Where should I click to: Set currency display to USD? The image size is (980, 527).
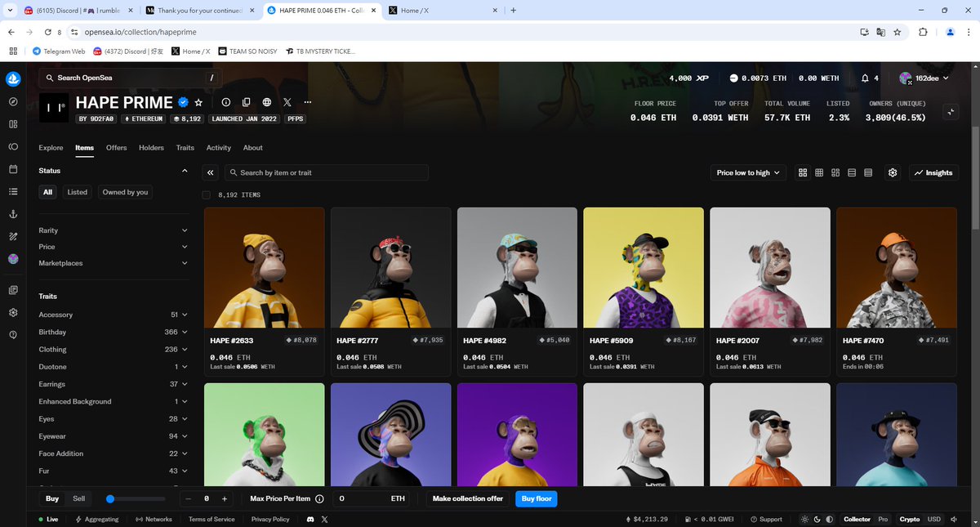point(933,519)
